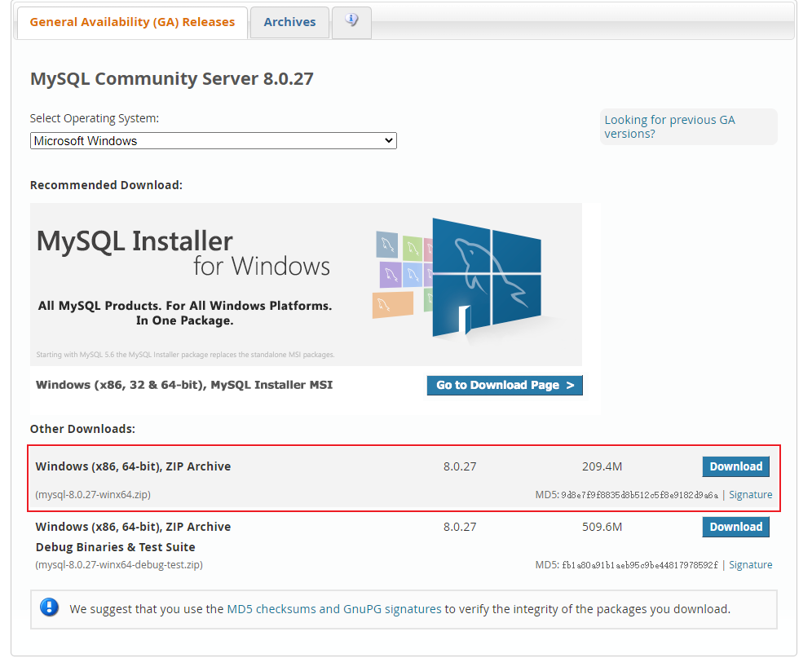
Task: Click the mysql-8.0.27-winx64-debug-test.zip filename
Action: (x=119, y=565)
